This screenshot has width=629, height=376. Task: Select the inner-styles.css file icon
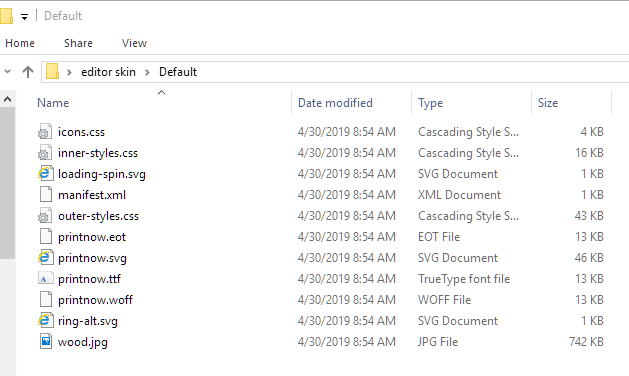45,152
